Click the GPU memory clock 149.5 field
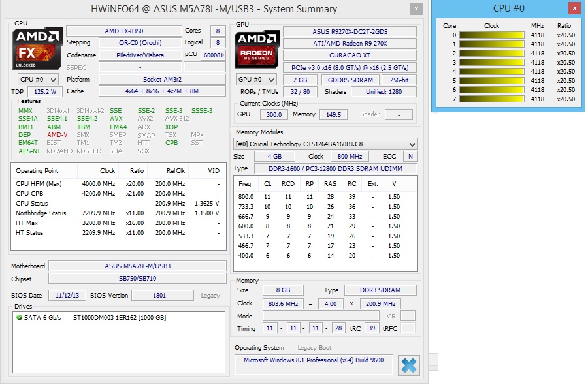The image size is (588, 387). click(333, 114)
